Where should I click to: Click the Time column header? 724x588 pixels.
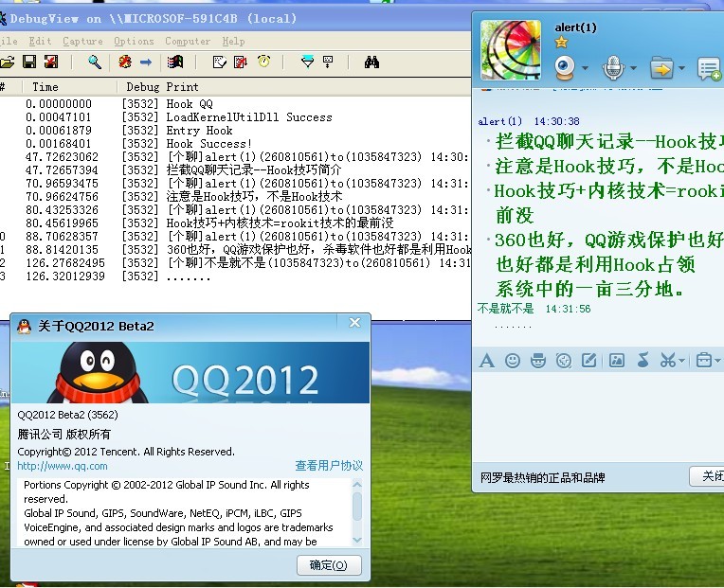(x=69, y=87)
